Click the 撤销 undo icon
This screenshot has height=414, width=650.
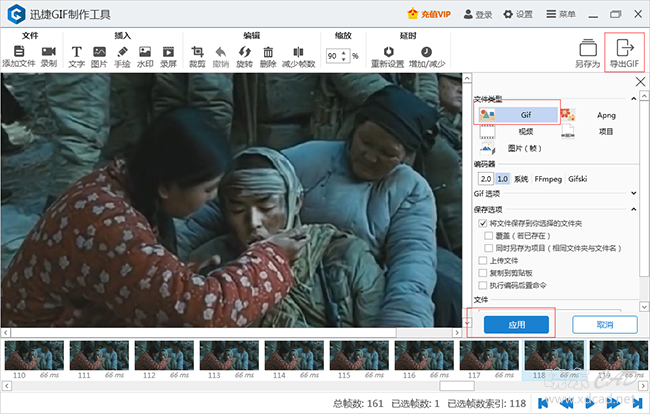[x=221, y=52]
